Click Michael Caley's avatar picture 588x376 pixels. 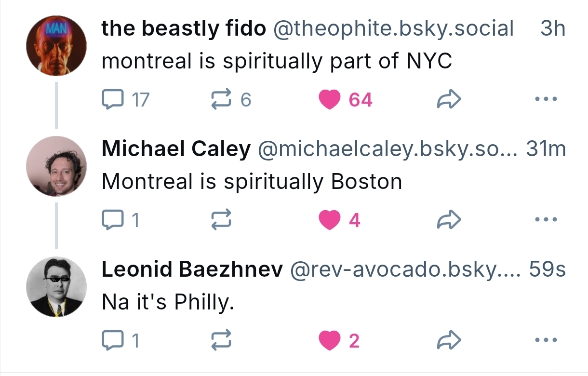click(56, 166)
